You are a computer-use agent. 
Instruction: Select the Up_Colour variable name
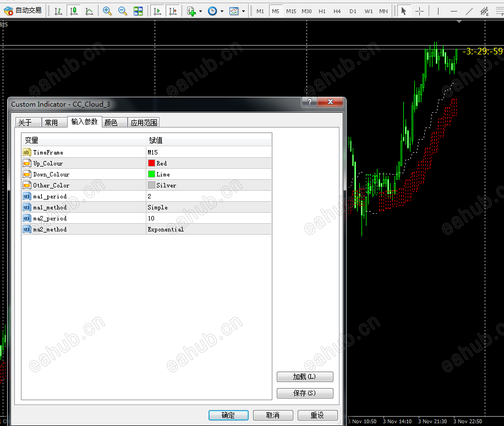click(48, 163)
